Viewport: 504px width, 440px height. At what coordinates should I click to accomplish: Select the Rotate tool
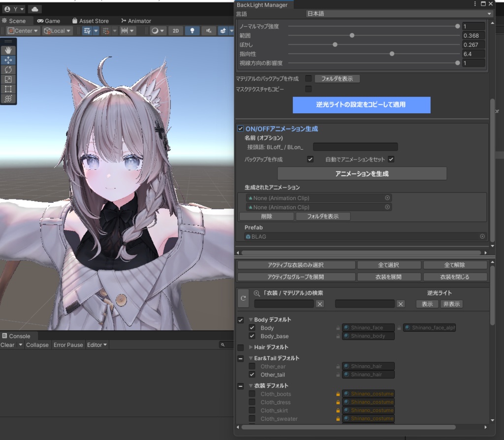pyautogui.click(x=8, y=70)
